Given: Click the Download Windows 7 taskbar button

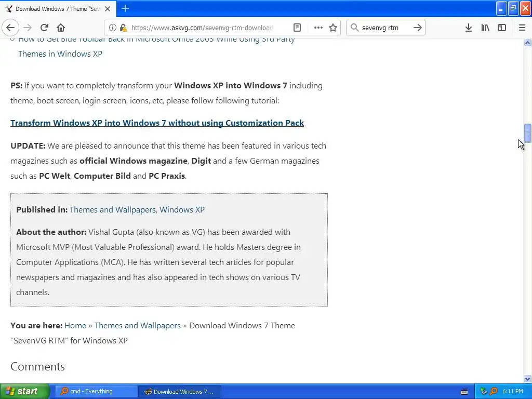Looking at the screenshot, I should pos(180,392).
